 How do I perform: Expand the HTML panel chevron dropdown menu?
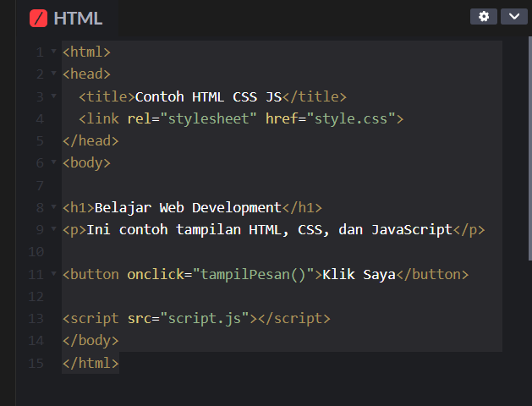[513, 17]
